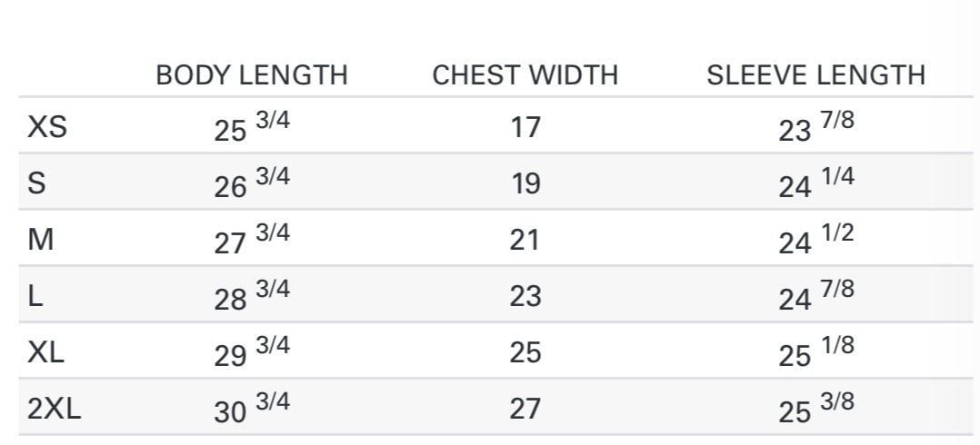
Task: Click M sleeve length 24 1/2
Action: coord(816,241)
